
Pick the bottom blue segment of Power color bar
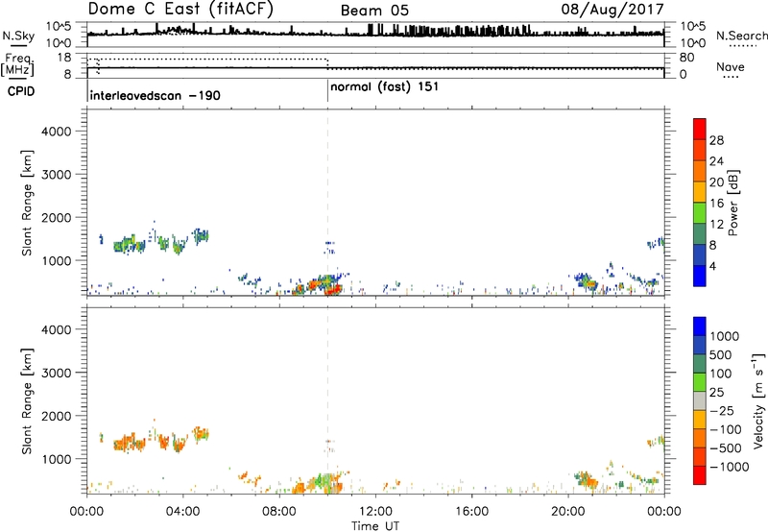(700, 277)
